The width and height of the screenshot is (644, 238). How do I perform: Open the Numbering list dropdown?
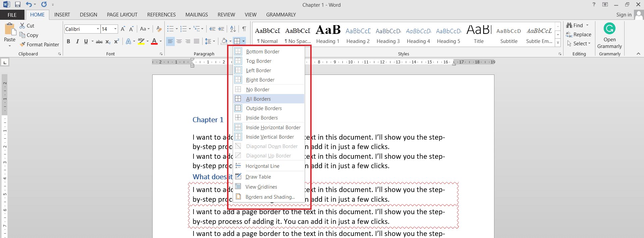pyautogui.click(x=190, y=29)
